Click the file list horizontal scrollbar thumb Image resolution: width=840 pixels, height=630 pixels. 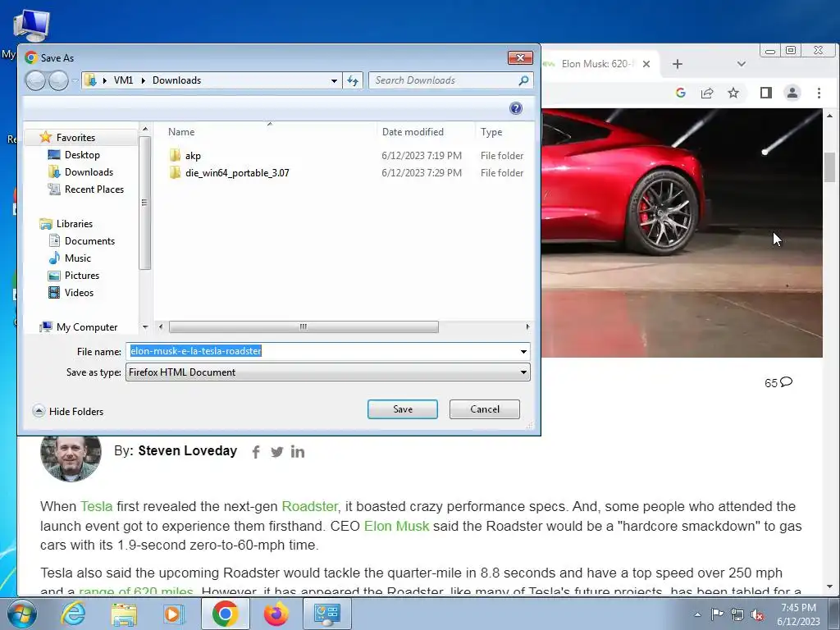(304, 326)
